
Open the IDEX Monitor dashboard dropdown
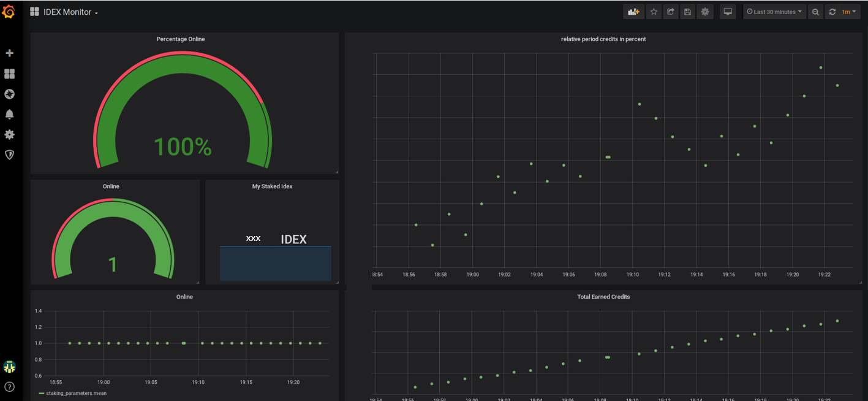coord(70,12)
